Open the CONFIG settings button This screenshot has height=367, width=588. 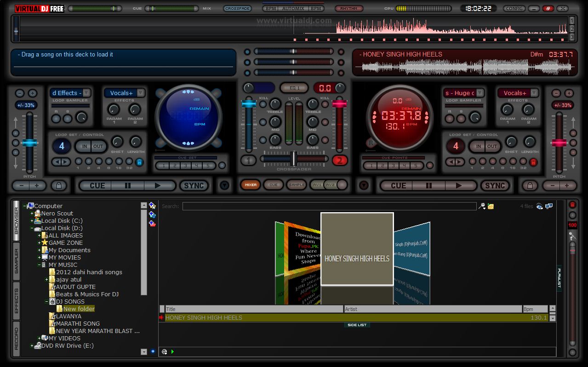pyautogui.click(x=514, y=8)
